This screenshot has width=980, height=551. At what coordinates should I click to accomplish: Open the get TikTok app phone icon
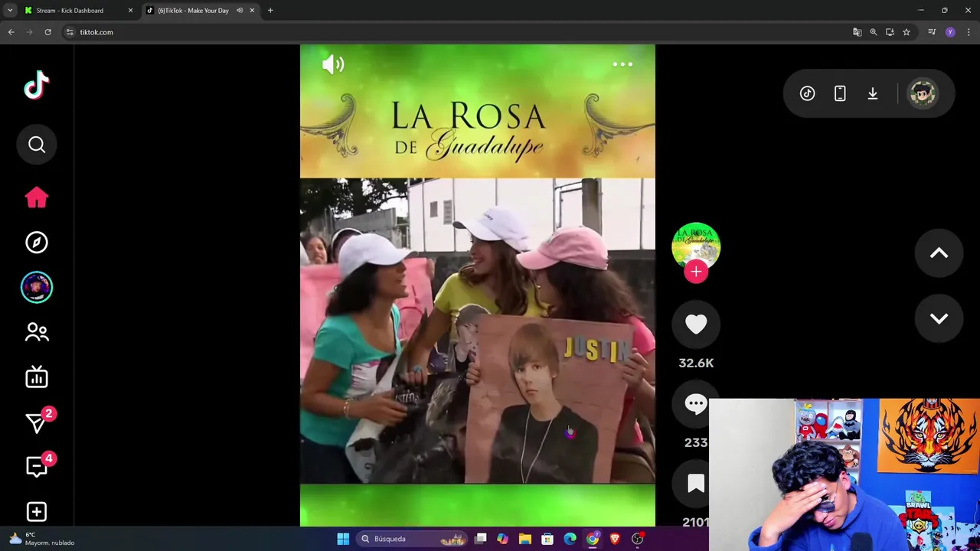[x=840, y=93]
